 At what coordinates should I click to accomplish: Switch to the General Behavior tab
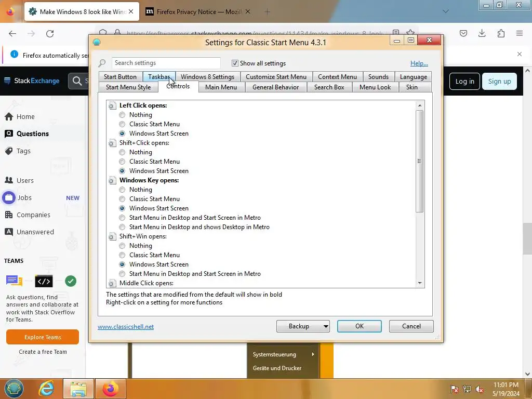coord(275,87)
